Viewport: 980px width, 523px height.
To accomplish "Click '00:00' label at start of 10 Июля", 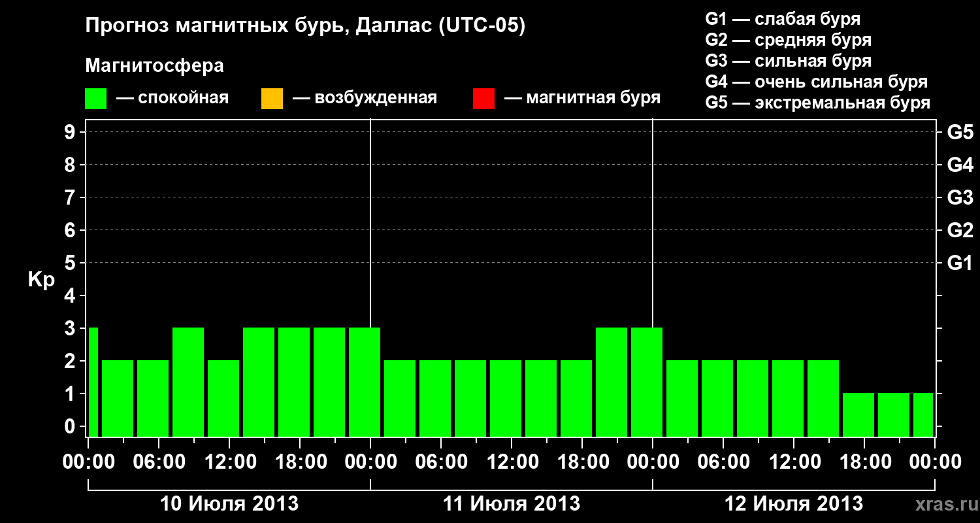I will pos(88,462).
